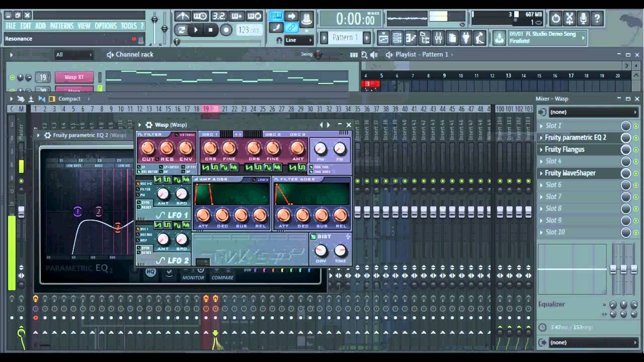Expand Fruity parametric EQ 2 slot arrow
The width and height of the screenshot is (644, 362).
[541, 138]
